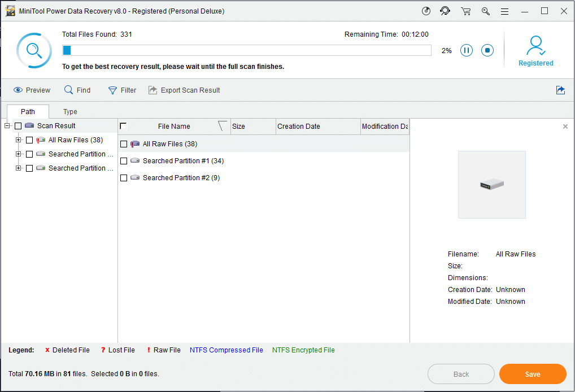Switch to the Type tab
This screenshot has width=575, height=392.
click(x=70, y=111)
